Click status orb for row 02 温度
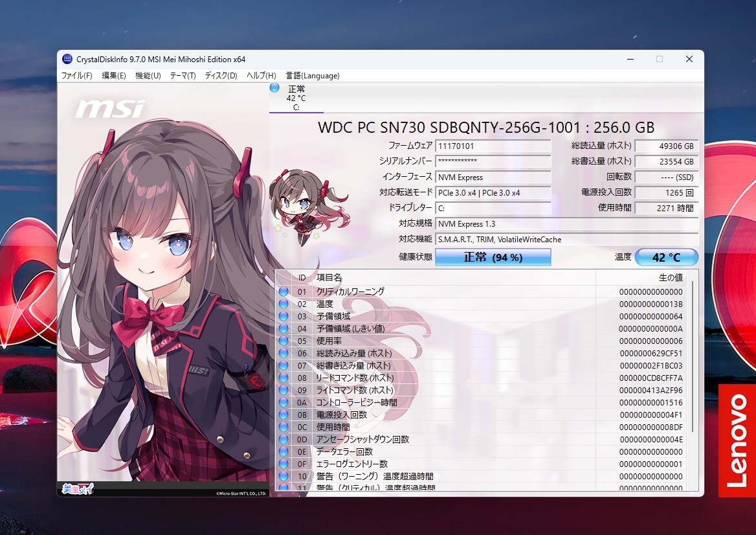756x535 pixels. point(283,304)
